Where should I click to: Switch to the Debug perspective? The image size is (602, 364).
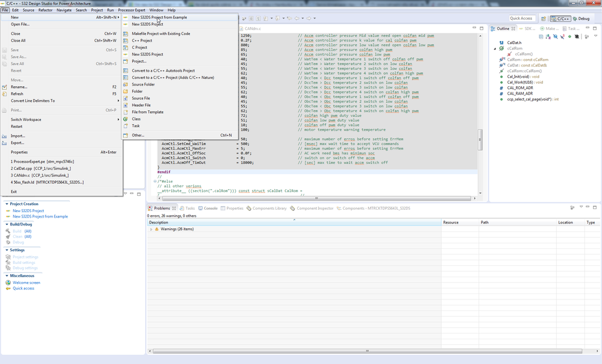tap(581, 19)
